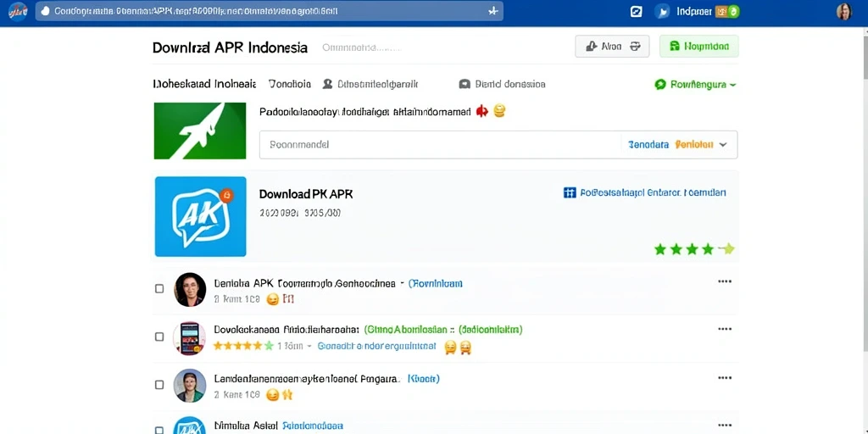The image size is (868, 434).
Task: Click the orange and green badge in the header
Action: pyautogui.click(x=726, y=12)
